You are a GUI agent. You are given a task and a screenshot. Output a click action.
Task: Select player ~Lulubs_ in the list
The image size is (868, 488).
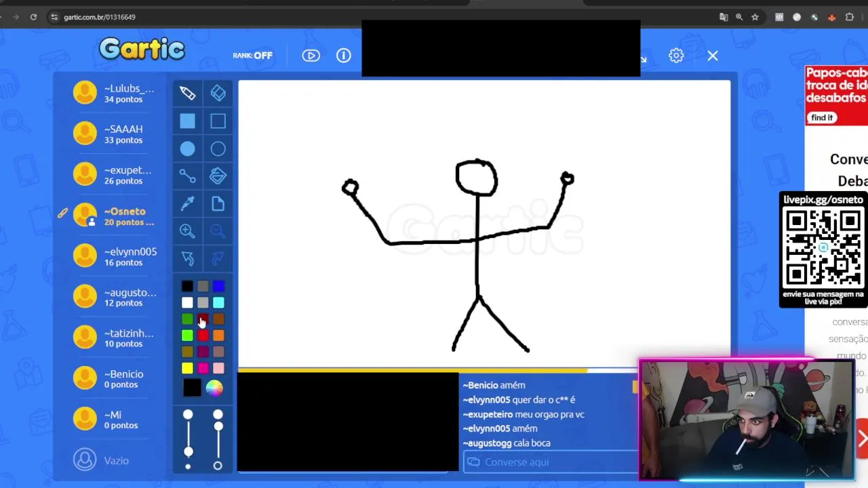[115, 93]
